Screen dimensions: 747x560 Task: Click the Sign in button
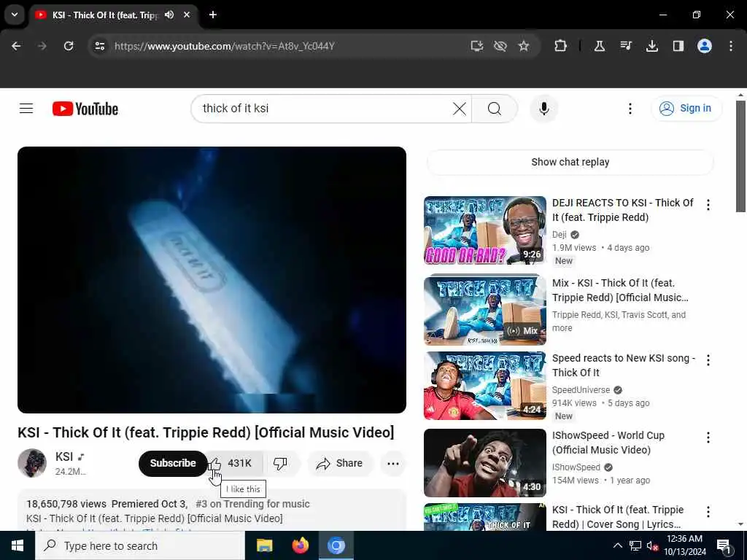[686, 109]
